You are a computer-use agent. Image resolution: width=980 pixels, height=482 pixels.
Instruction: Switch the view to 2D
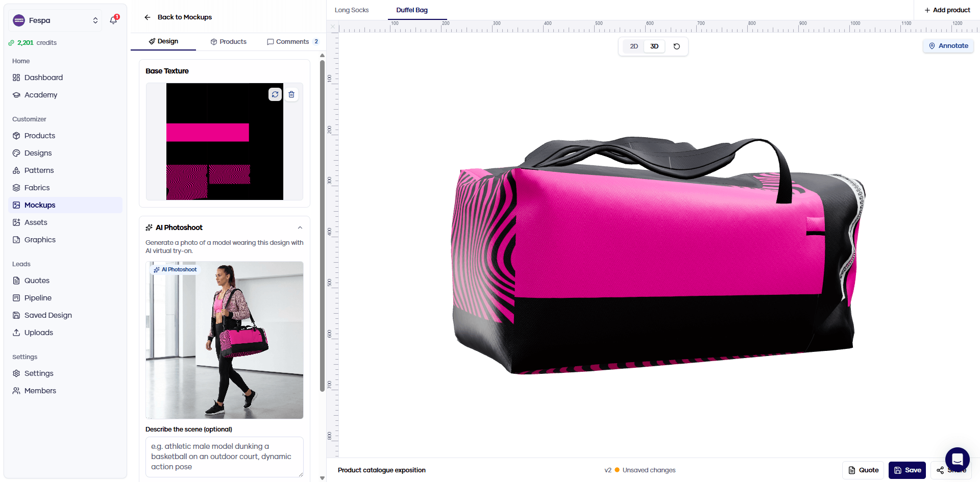point(634,46)
